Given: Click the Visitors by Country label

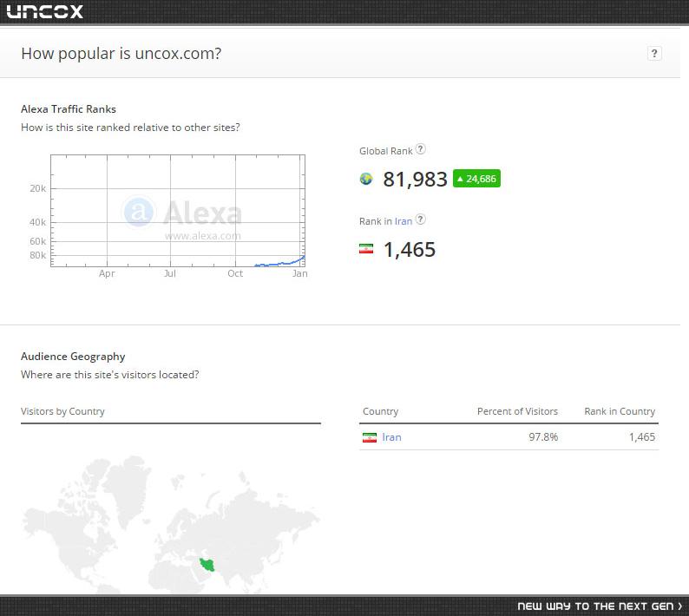Looking at the screenshot, I should (x=62, y=412).
